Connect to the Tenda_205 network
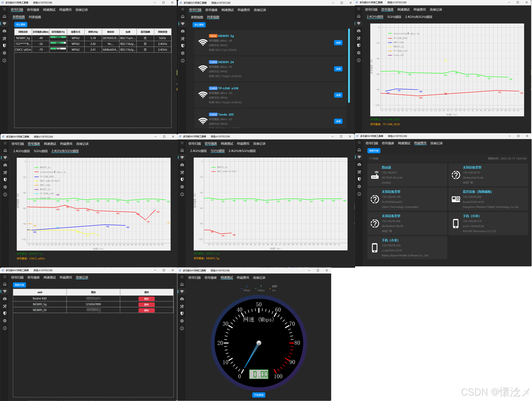The height and width of the screenshot is (401, 532). [338, 121]
